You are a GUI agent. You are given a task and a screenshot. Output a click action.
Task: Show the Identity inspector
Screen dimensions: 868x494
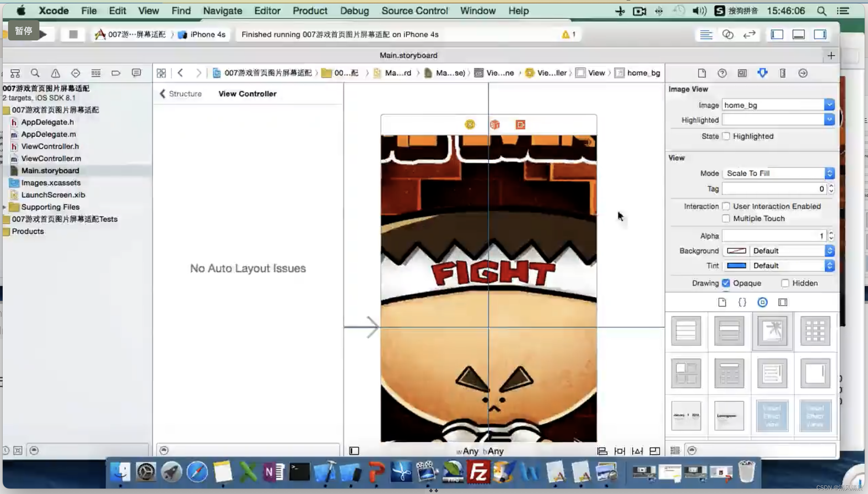(742, 73)
